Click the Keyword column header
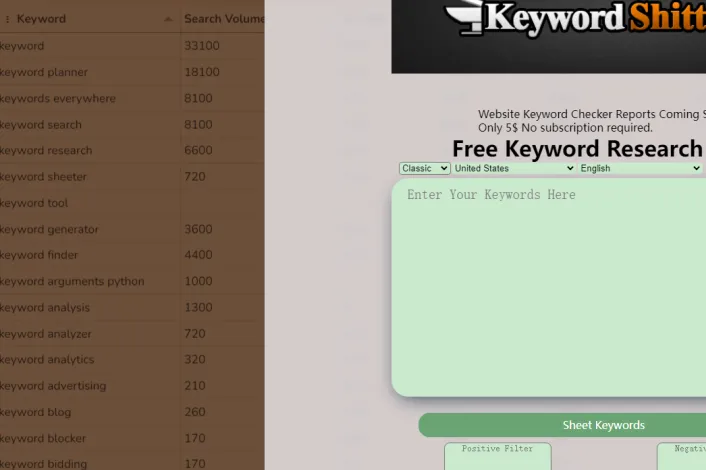The height and width of the screenshot is (470, 706). tap(41, 19)
